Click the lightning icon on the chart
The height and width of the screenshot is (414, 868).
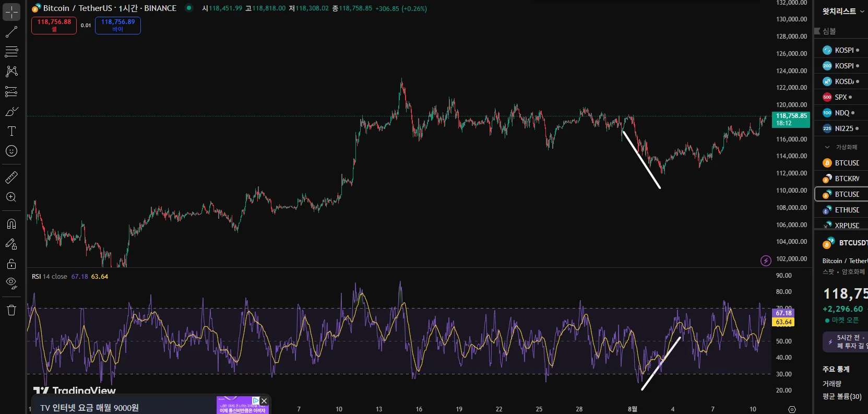766,261
